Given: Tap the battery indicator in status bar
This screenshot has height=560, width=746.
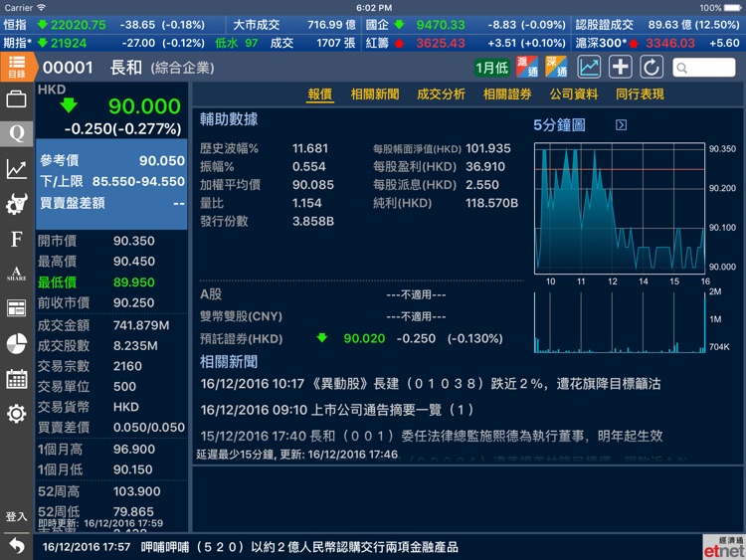Looking at the screenshot, I should [x=732, y=8].
